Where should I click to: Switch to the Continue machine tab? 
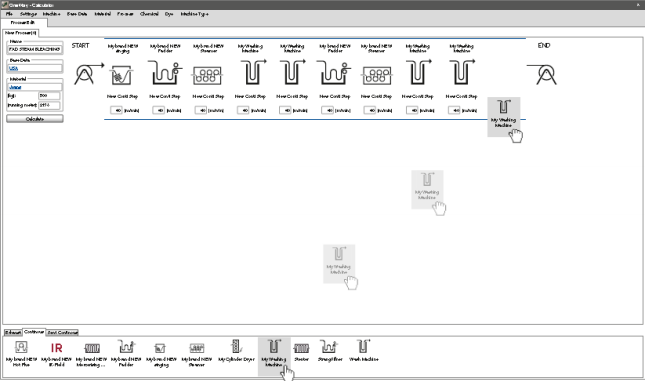34,332
